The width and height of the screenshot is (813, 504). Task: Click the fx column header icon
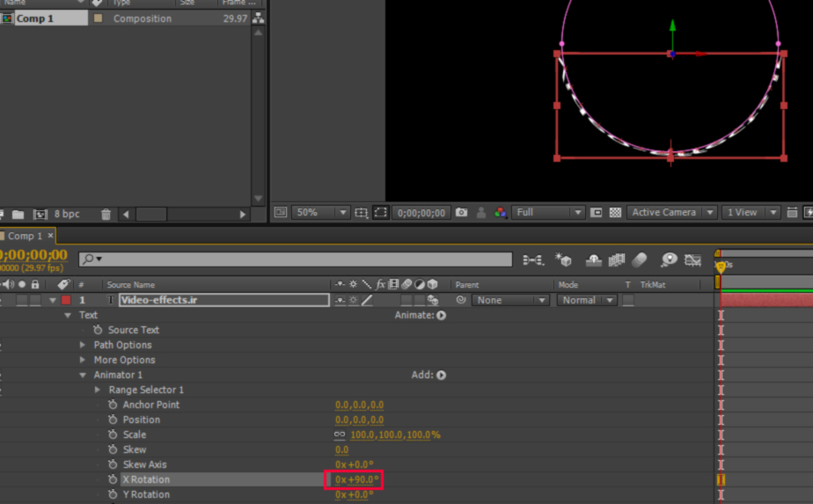click(x=381, y=284)
